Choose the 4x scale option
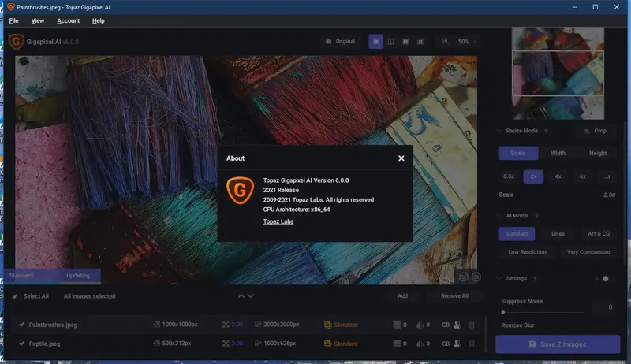The height and width of the screenshot is (364, 631). 558,176
